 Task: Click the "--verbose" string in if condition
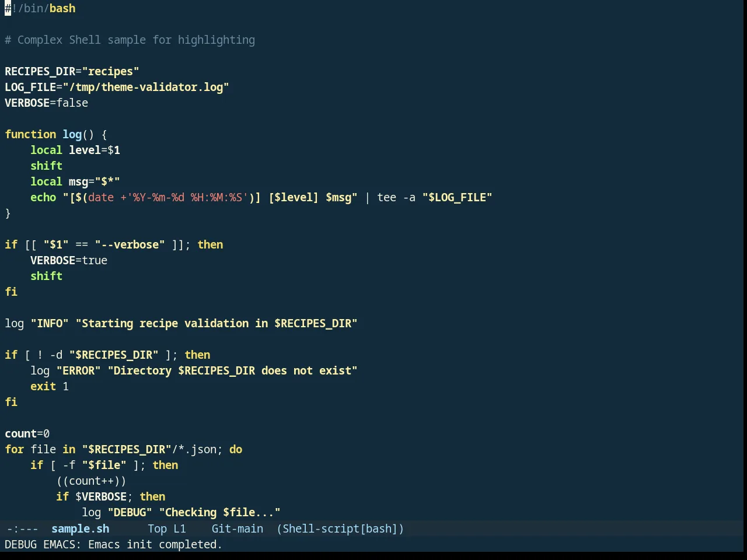[130, 245]
